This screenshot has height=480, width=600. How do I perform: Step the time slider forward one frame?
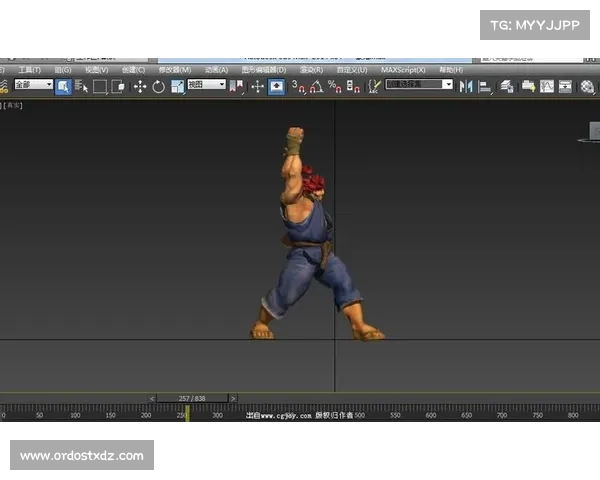[x=233, y=398]
